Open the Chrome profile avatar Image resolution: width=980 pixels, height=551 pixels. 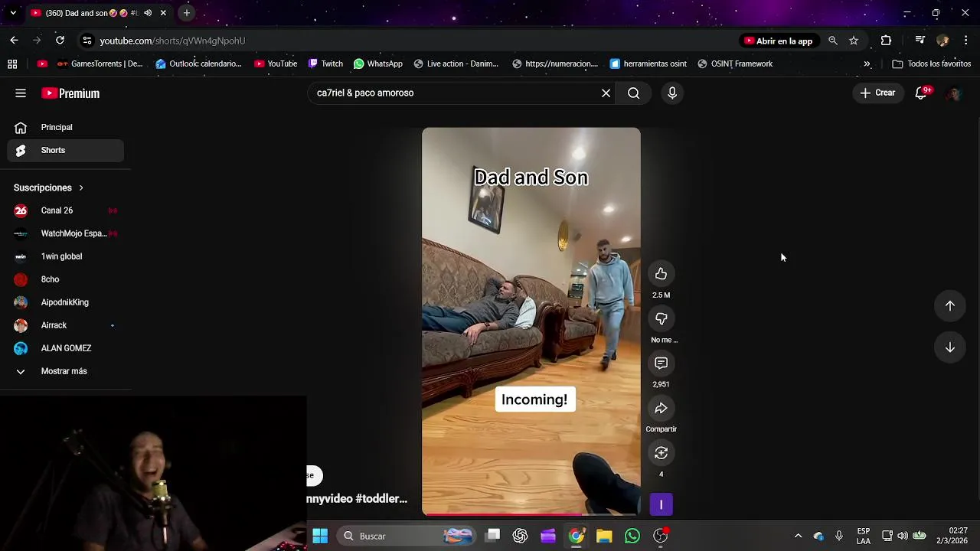point(942,41)
